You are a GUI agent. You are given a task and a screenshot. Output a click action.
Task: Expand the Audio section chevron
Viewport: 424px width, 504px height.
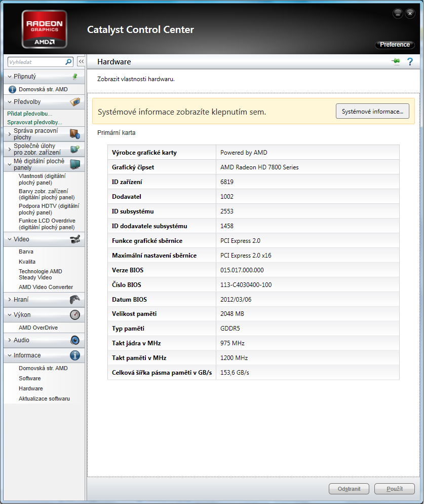pyautogui.click(x=10, y=340)
